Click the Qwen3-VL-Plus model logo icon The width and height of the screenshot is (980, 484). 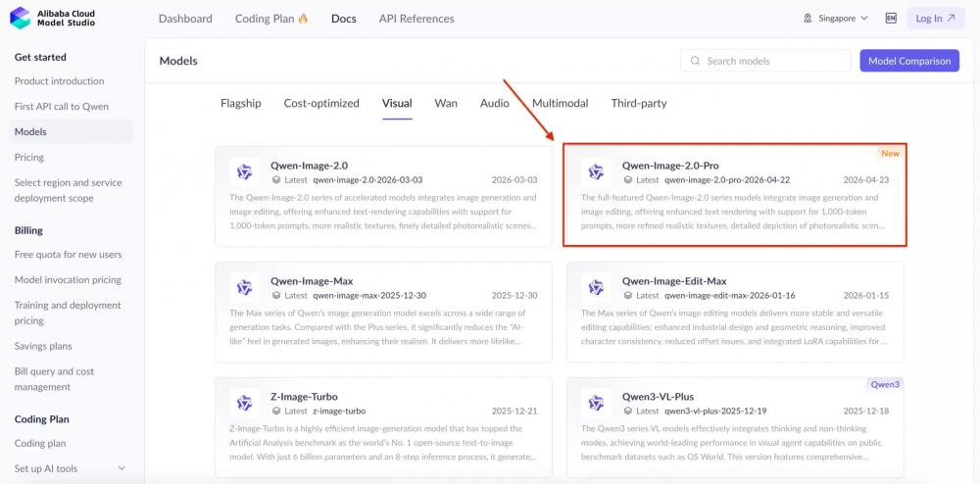pyautogui.click(x=596, y=403)
